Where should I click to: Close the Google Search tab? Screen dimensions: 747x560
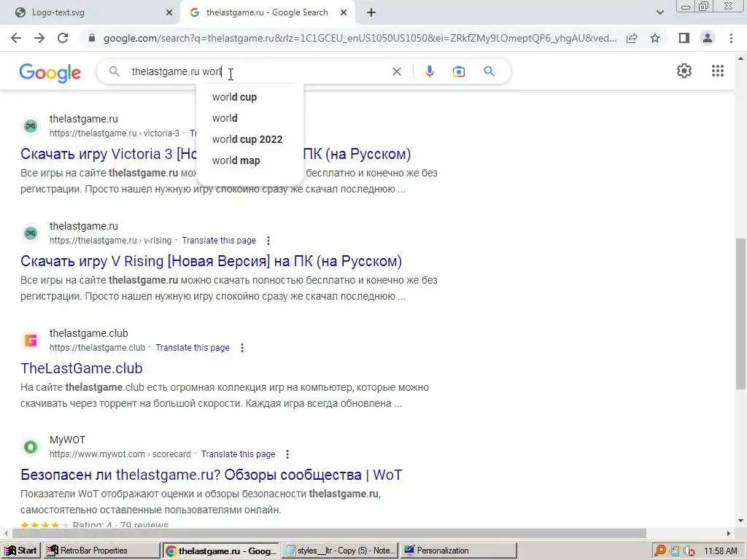tap(344, 12)
